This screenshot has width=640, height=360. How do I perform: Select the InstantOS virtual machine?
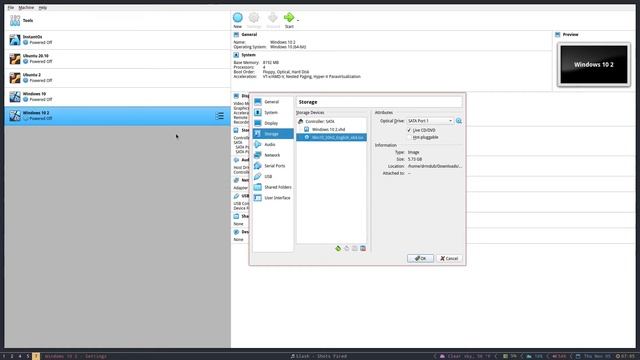pyautogui.click(x=118, y=40)
